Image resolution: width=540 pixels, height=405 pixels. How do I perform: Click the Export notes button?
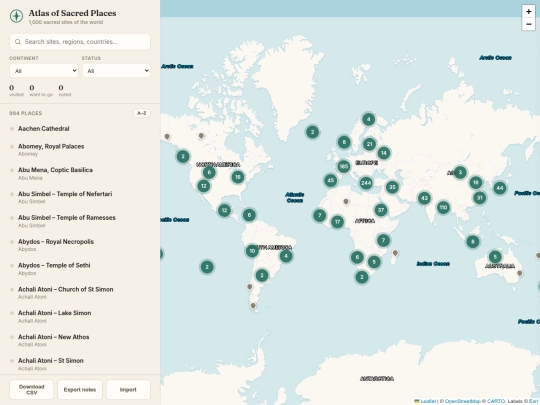[80, 390]
